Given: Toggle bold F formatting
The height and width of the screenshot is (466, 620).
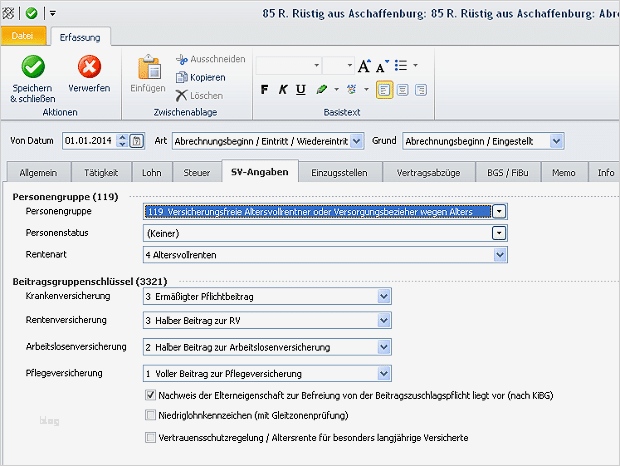Looking at the screenshot, I should pos(265,90).
